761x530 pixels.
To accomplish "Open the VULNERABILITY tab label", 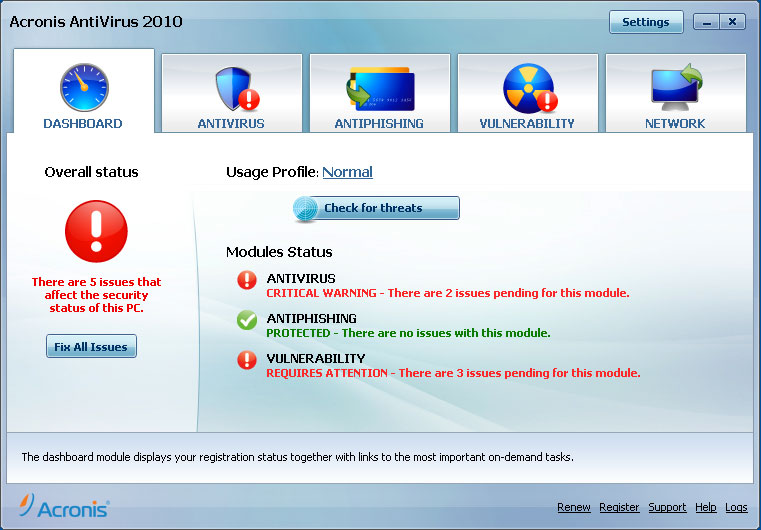I will click(x=527, y=124).
